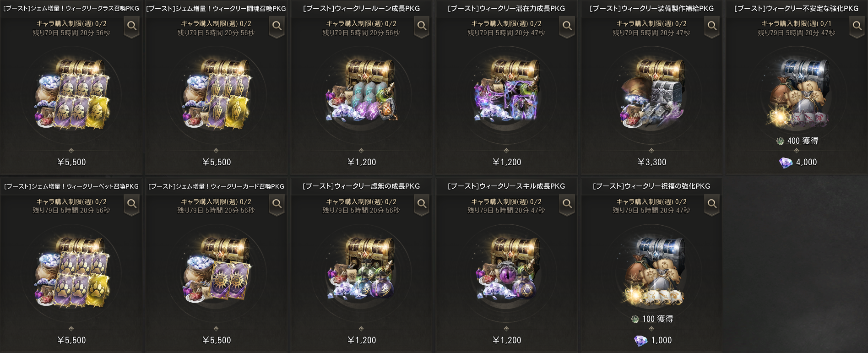Click the silver chest 不安定な強化PKG image
This screenshot has width=868, height=353.
pyautogui.click(x=797, y=93)
